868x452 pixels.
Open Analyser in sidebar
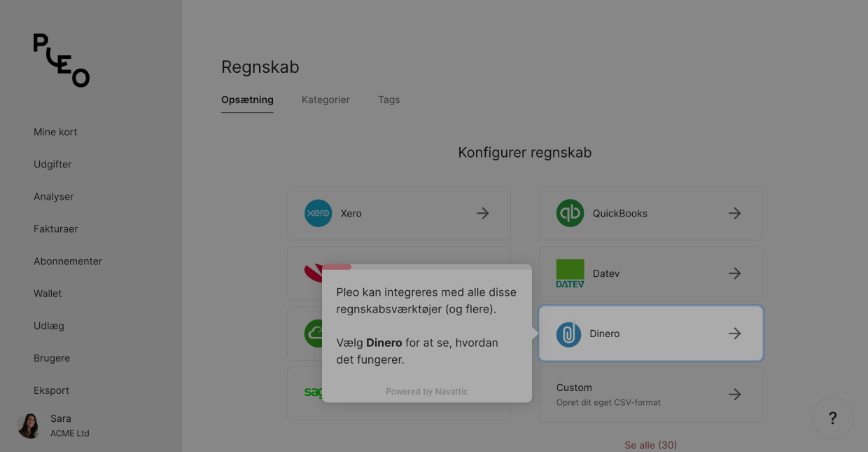pyautogui.click(x=54, y=196)
